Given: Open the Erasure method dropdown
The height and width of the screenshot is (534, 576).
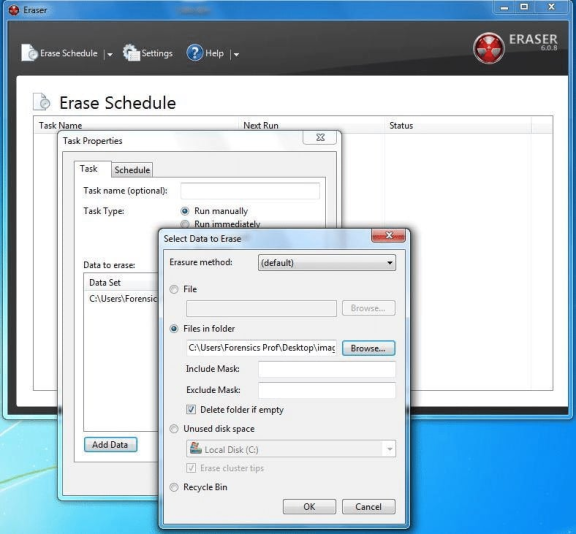Looking at the screenshot, I should click(x=327, y=263).
